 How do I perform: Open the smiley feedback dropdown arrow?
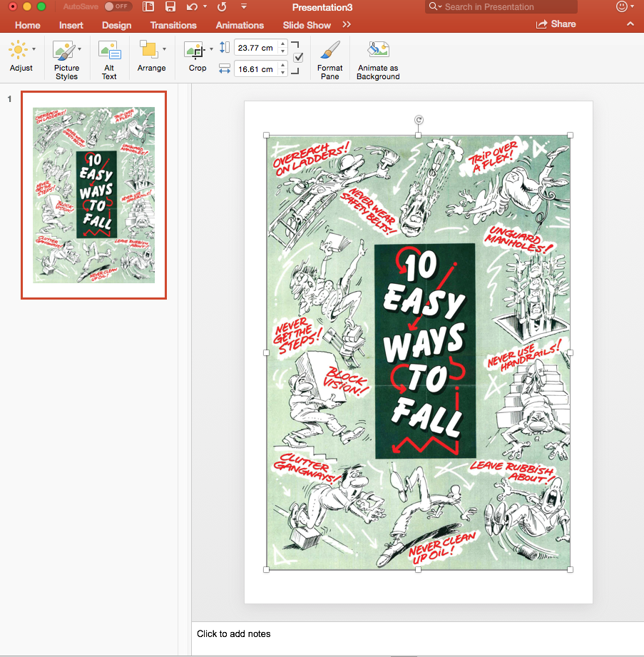click(633, 6)
